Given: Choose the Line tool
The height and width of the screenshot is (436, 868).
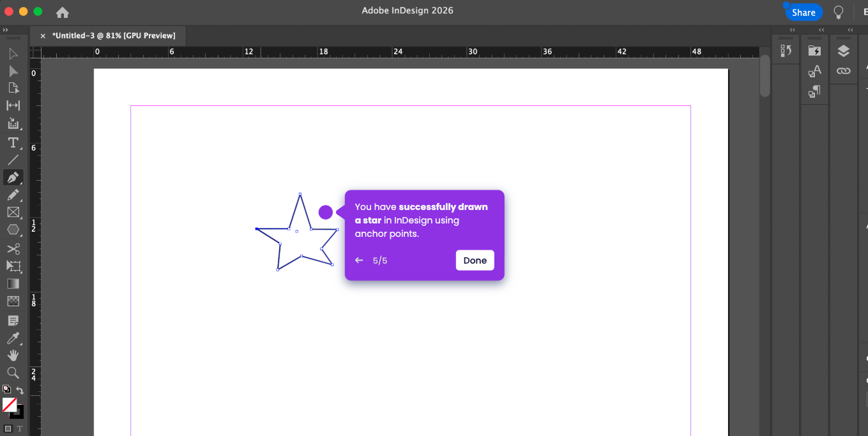Looking at the screenshot, I should pyautogui.click(x=13, y=160).
